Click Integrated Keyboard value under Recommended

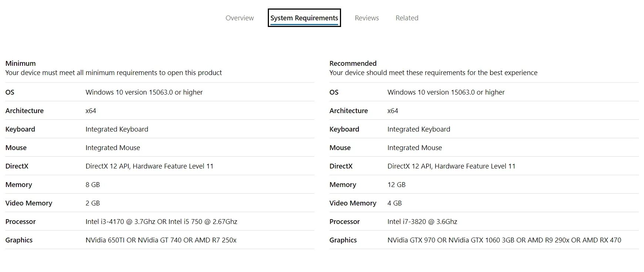pyautogui.click(x=419, y=129)
